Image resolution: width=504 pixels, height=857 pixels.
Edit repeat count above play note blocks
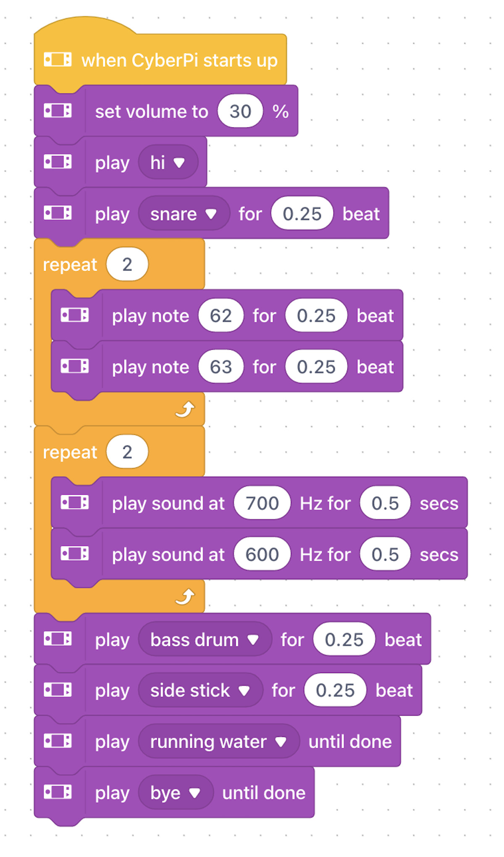tap(127, 264)
